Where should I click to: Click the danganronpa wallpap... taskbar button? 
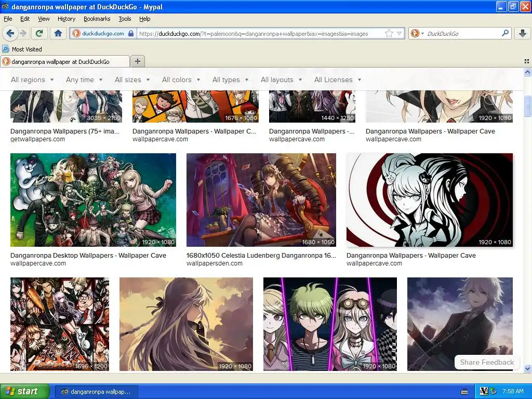96,392
